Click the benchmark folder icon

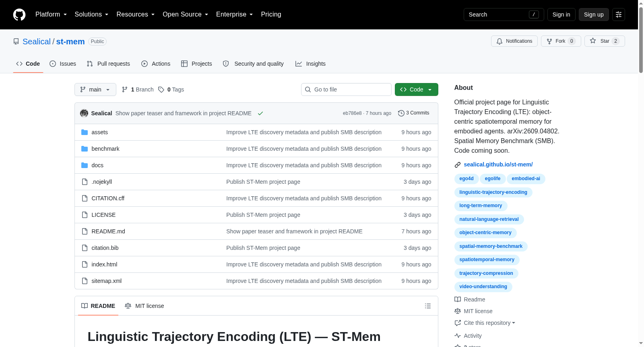(x=85, y=149)
